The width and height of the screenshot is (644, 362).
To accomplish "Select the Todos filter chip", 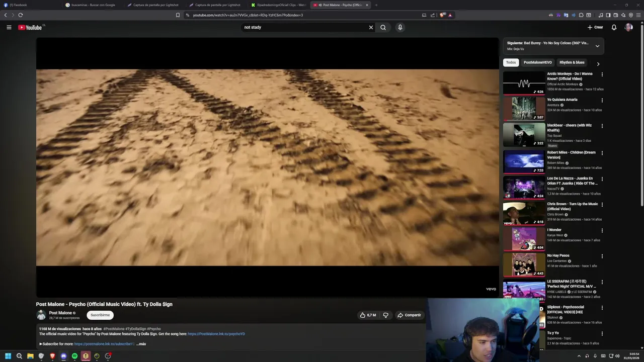I will tap(511, 62).
